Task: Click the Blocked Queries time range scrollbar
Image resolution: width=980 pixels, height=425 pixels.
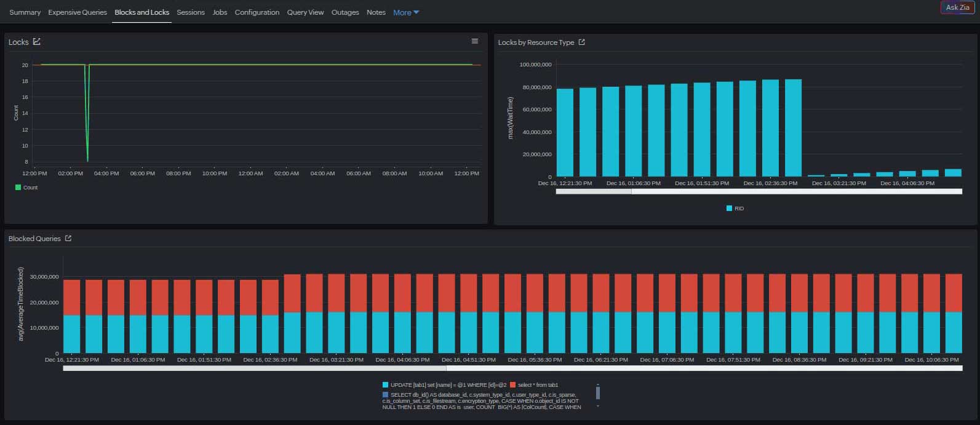Action: click(255, 368)
